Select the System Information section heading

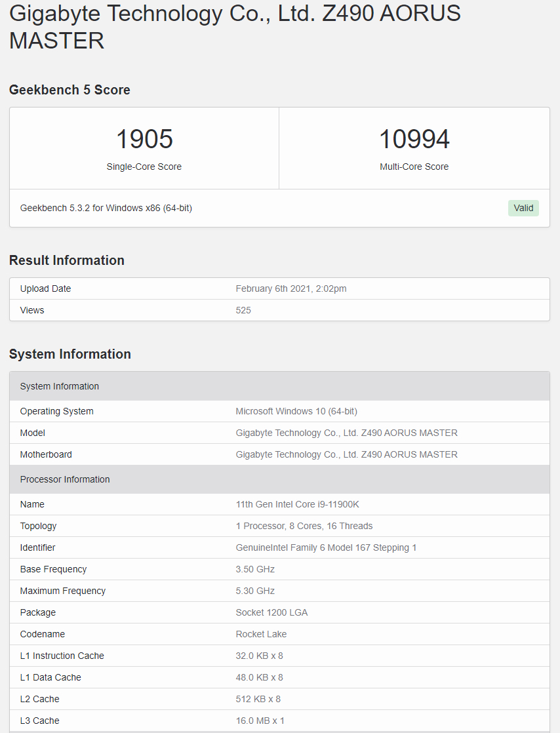70,354
